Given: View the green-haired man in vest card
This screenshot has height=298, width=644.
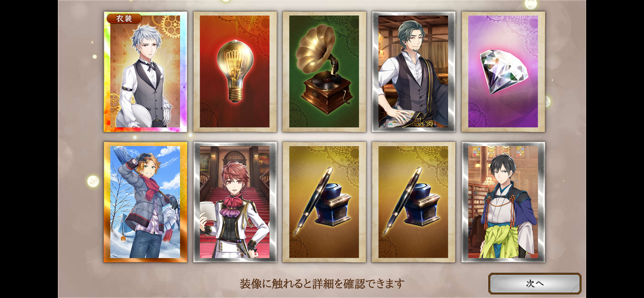Looking at the screenshot, I should [x=413, y=72].
